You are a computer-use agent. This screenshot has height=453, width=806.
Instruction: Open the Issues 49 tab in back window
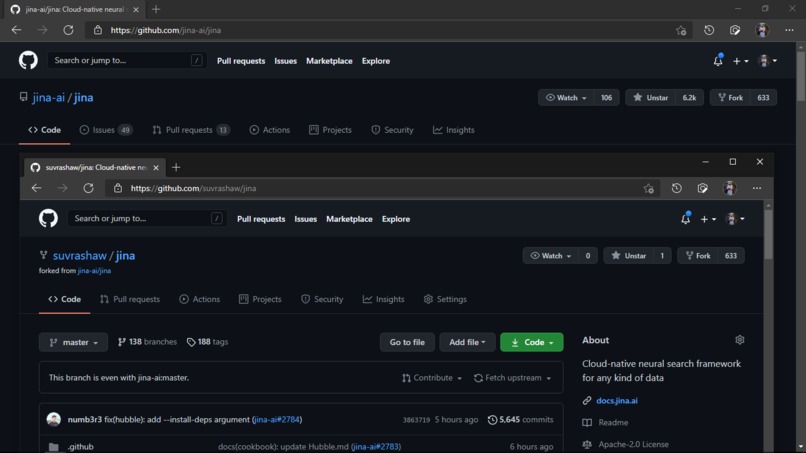click(x=106, y=130)
